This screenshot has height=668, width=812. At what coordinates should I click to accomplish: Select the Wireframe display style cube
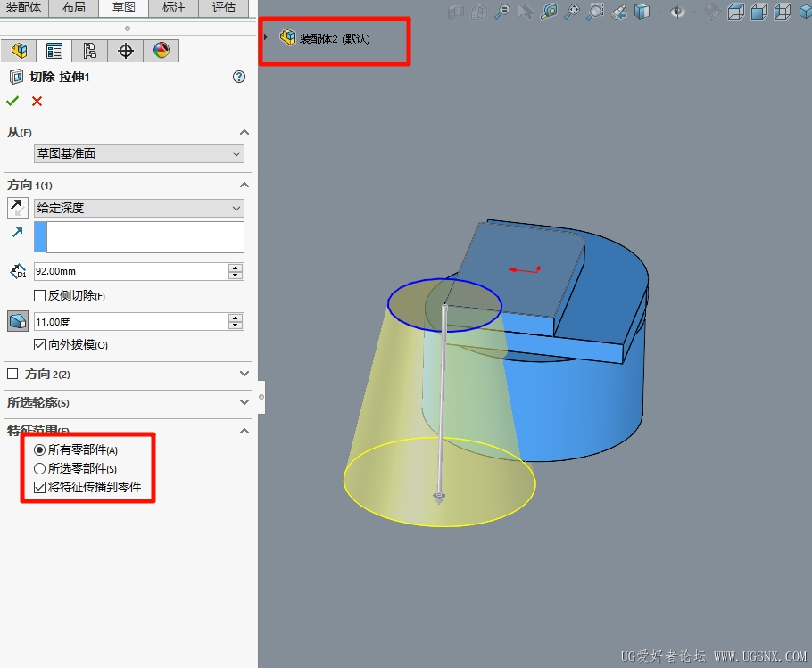tap(783, 12)
